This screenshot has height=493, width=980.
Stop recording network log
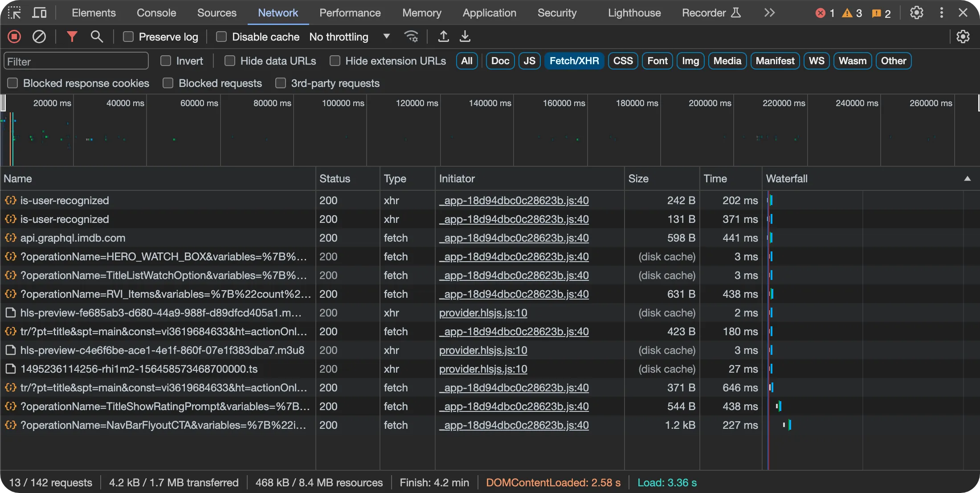point(14,37)
